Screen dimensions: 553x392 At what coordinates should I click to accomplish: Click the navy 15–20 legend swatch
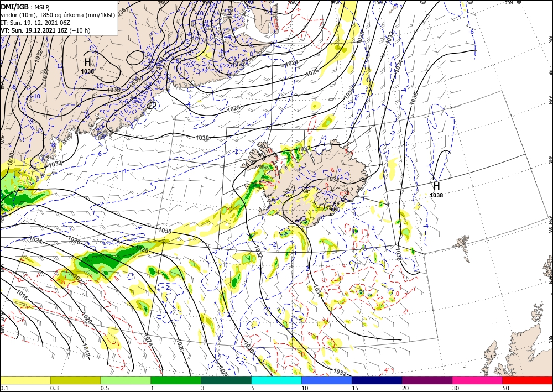click(x=377, y=380)
